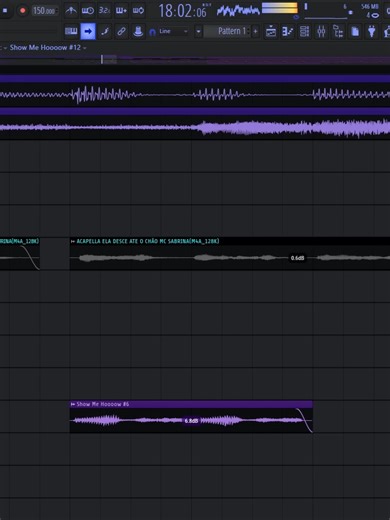390x520 pixels.
Task: Open Show Me Hoooow #6 clip menu icon
Action: (73, 404)
